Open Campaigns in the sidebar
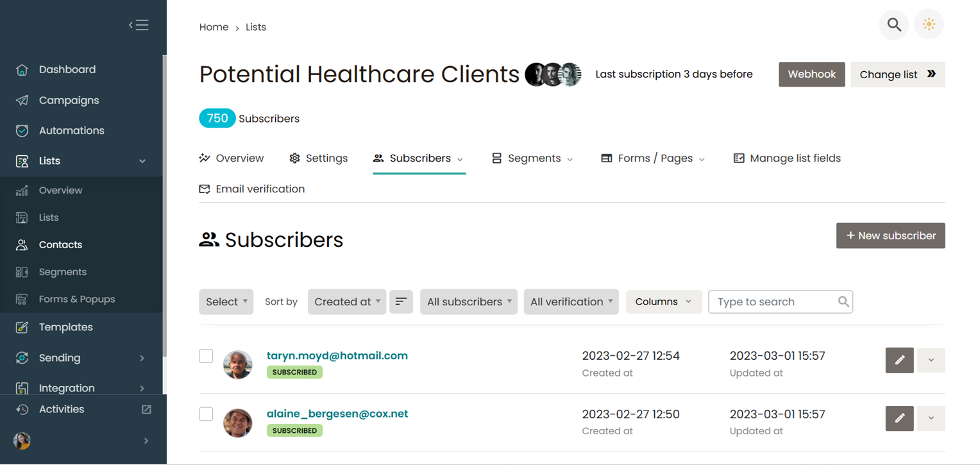Viewport: 980px width, 465px height. tap(69, 100)
